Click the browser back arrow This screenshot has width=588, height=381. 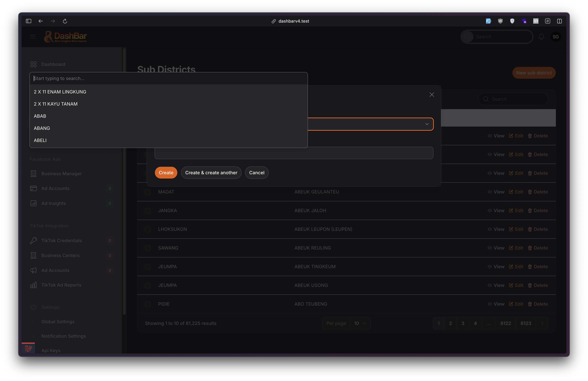pos(41,21)
